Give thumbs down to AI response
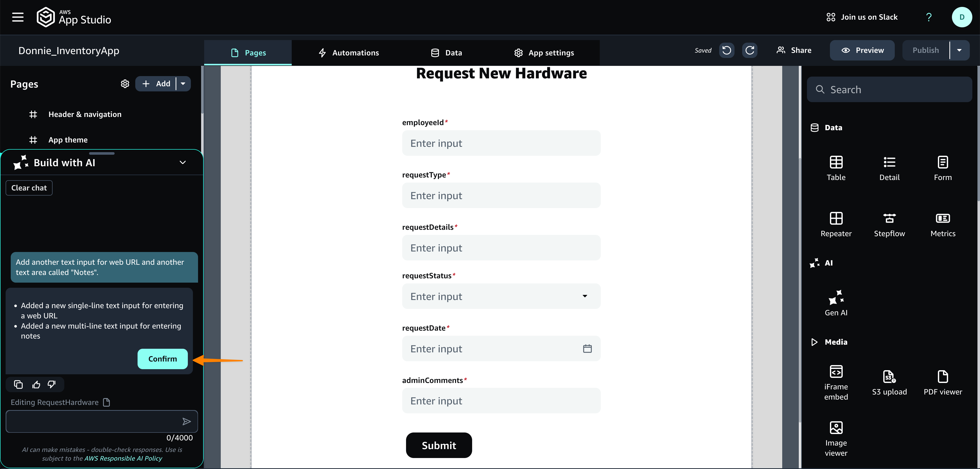The width and height of the screenshot is (980, 469). click(52, 384)
